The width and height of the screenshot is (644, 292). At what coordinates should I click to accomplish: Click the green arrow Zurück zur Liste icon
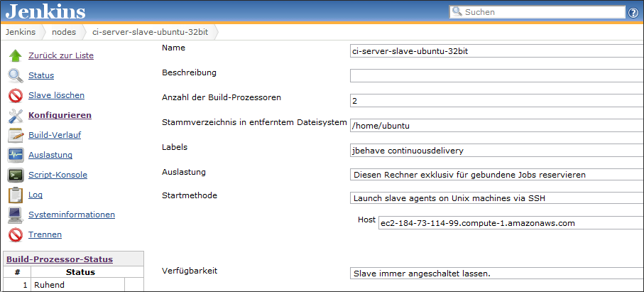coord(16,56)
